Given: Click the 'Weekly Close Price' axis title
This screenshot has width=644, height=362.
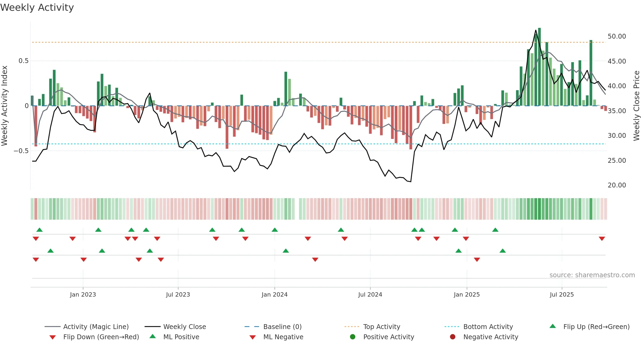Looking at the screenshot, I should (636, 106).
